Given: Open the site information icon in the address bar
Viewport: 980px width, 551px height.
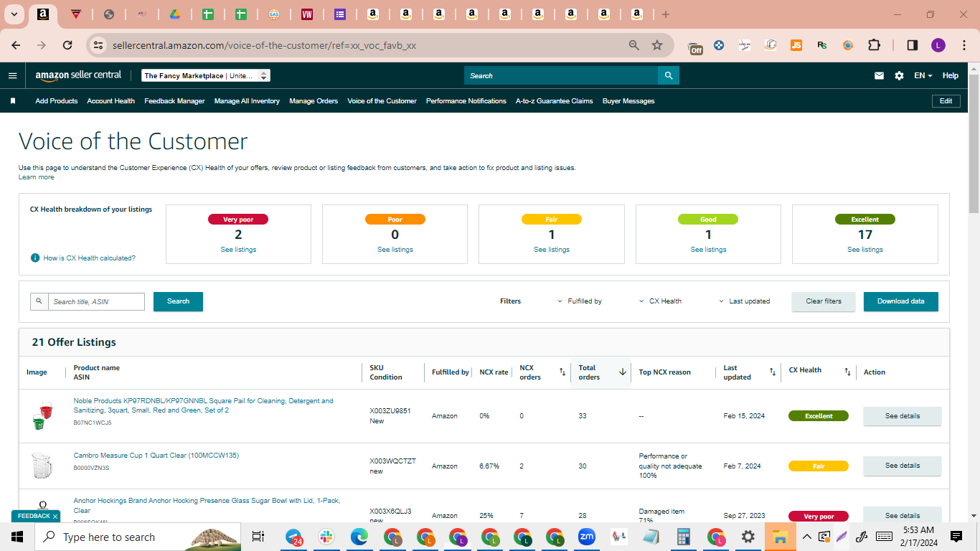Looking at the screenshot, I should coord(98,45).
